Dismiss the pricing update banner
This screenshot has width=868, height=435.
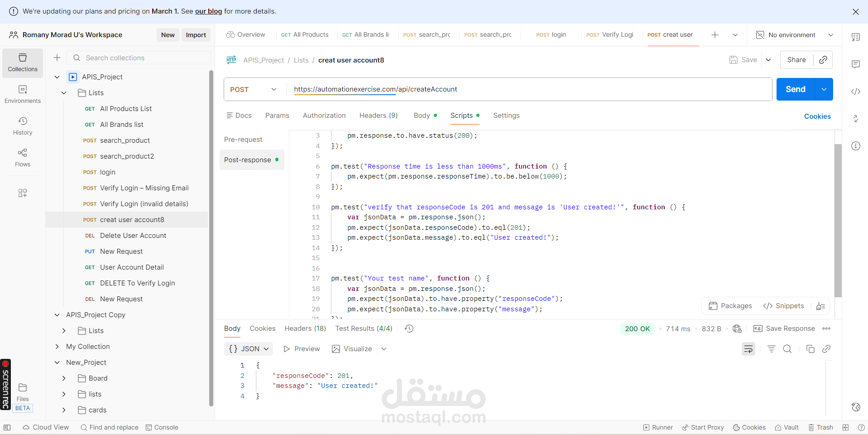coord(856,12)
